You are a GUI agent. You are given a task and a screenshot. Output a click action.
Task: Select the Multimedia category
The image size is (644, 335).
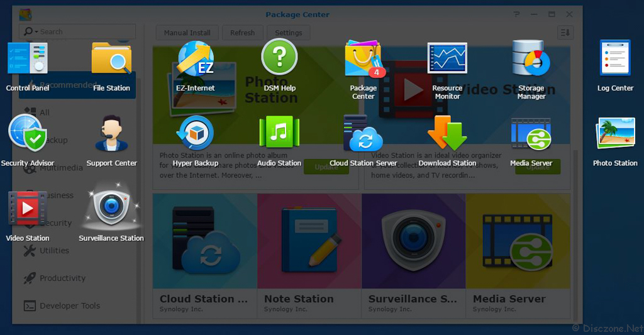tap(77, 167)
